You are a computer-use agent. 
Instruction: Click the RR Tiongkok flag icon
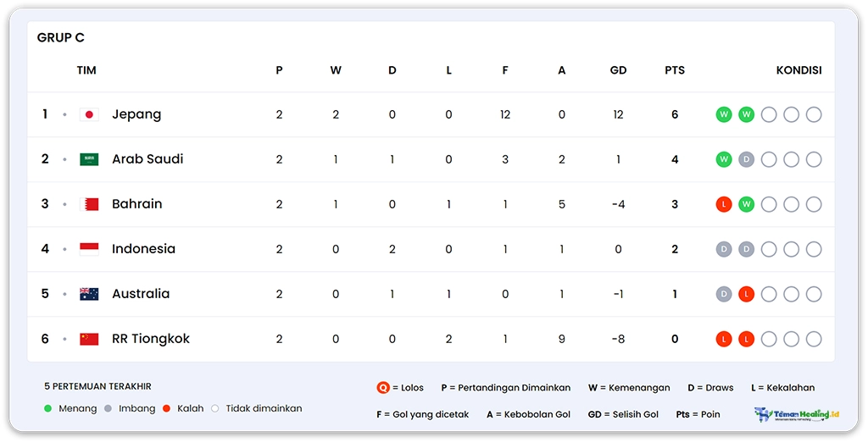click(x=89, y=339)
